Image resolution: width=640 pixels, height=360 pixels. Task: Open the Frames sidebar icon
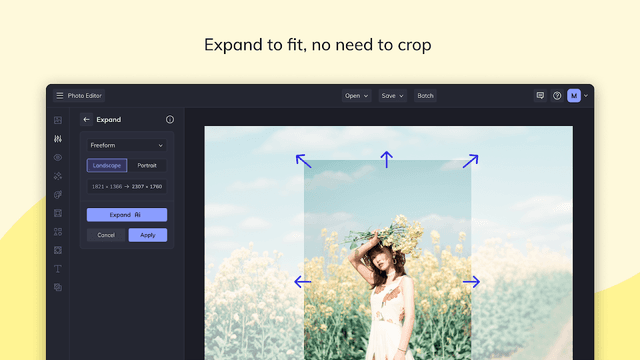pos(58,213)
